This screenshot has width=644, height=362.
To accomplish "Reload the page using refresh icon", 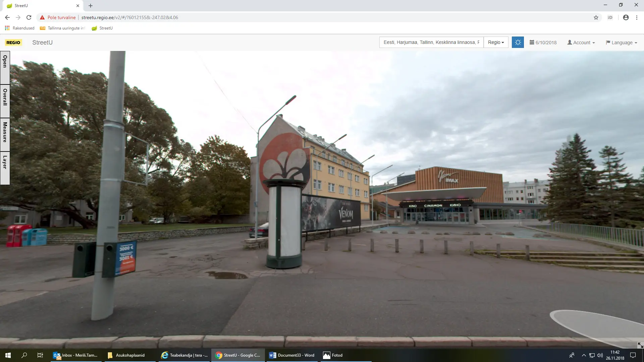I will tap(29, 17).
